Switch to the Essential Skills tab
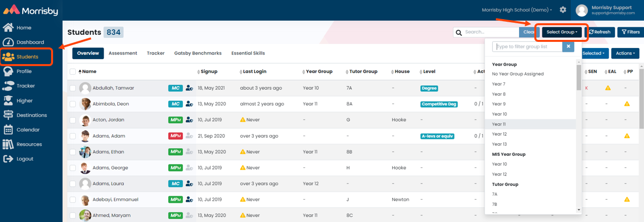Viewport: 644px width, 222px height. pos(248,53)
